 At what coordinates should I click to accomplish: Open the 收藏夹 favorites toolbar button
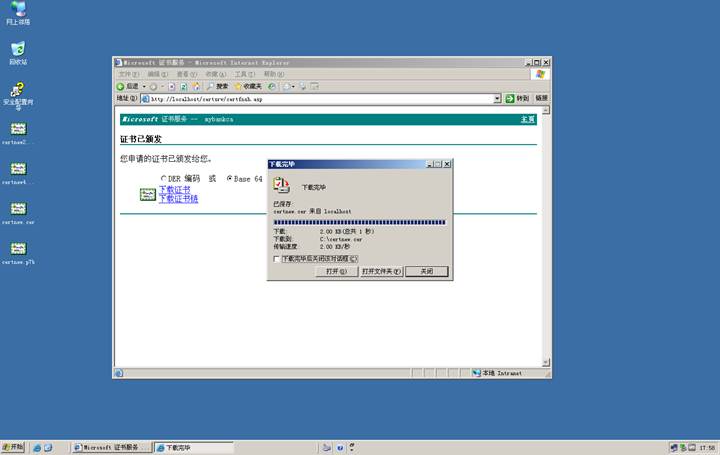coord(248,86)
